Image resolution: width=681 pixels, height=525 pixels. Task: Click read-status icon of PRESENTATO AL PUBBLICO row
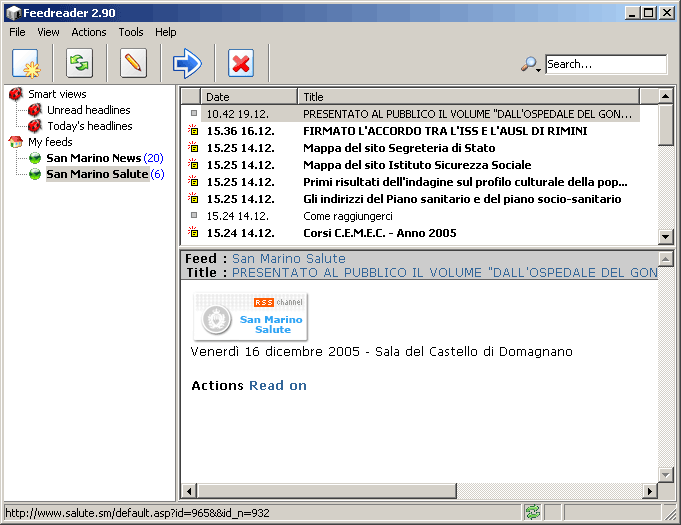click(194, 113)
